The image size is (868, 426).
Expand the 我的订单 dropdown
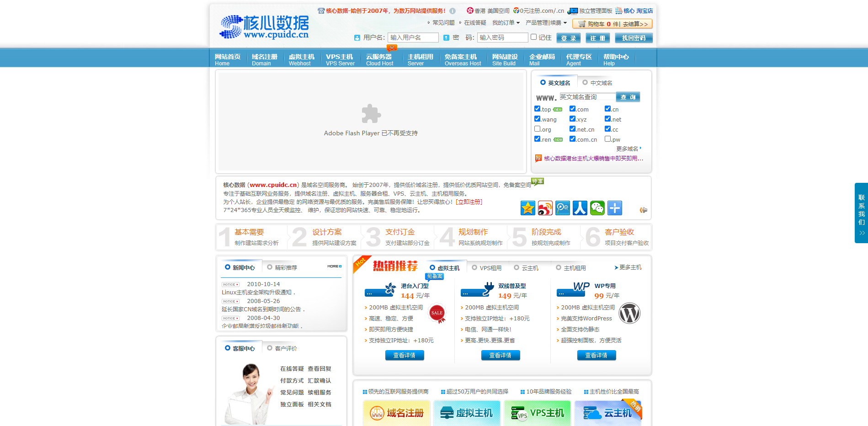tap(506, 23)
